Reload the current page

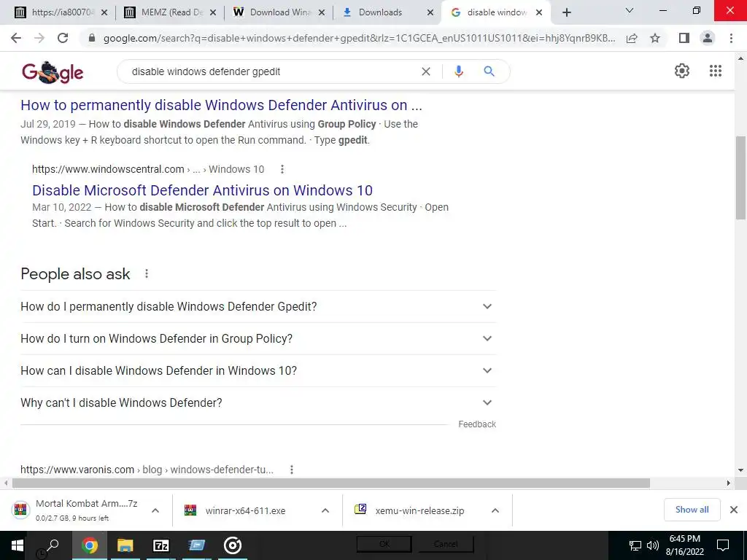[63, 38]
